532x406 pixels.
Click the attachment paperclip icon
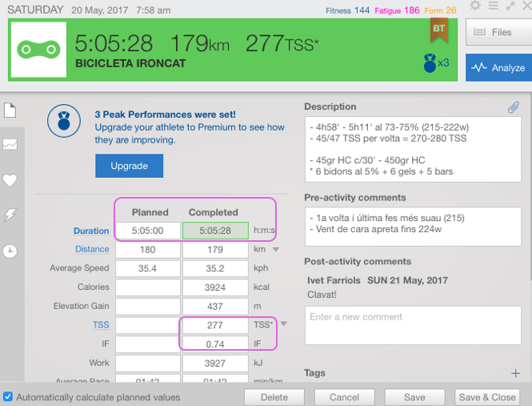514,107
